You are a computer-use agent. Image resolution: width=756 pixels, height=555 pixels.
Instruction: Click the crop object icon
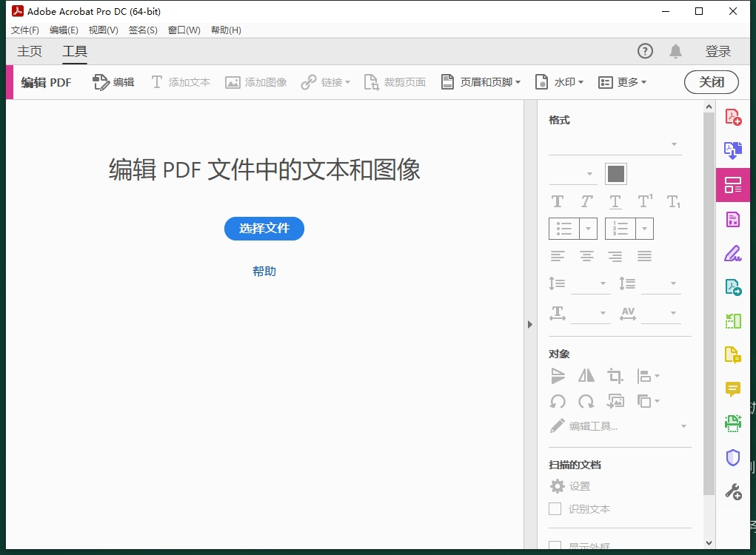(615, 376)
